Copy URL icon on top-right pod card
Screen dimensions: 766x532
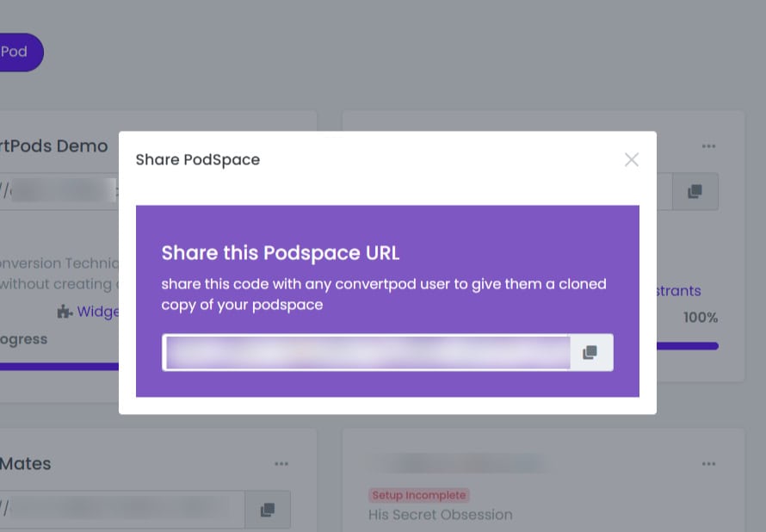pos(695,191)
